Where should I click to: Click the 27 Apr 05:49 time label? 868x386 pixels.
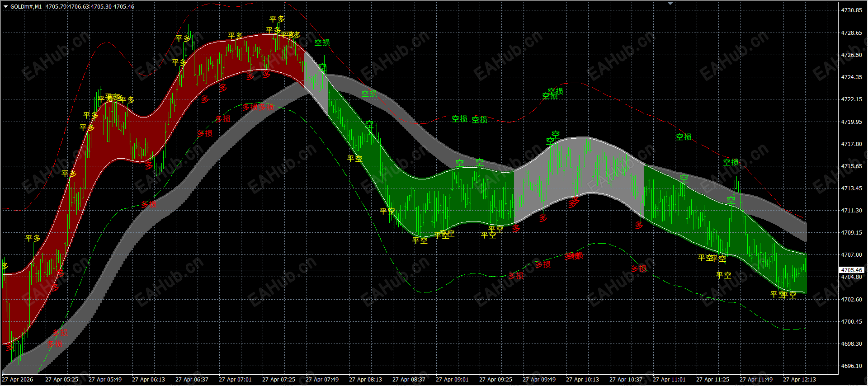105,380
